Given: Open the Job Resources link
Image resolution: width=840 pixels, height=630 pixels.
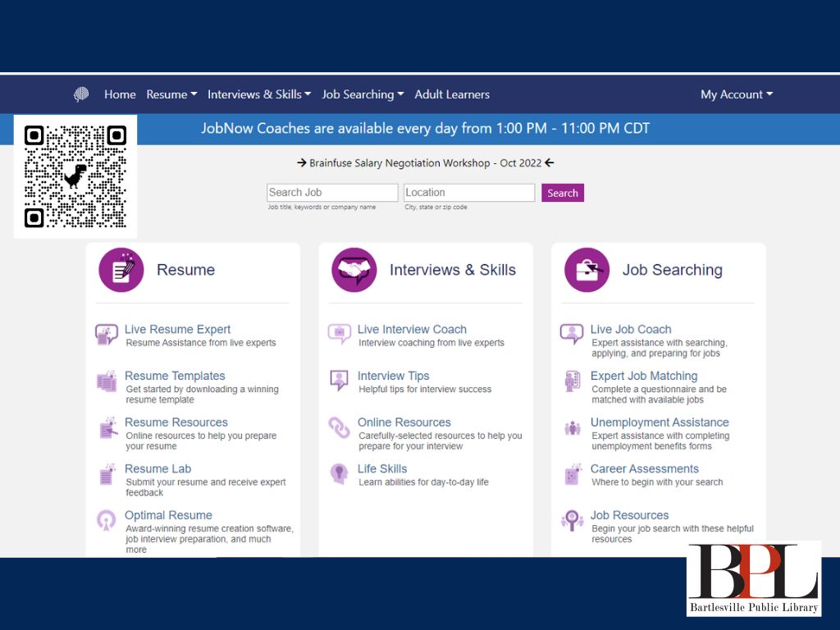Looking at the screenshot, I should (629, 515).
